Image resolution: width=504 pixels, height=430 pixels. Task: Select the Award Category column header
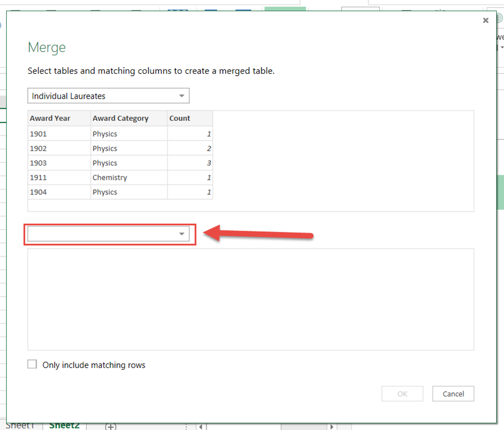click(128, 118)
